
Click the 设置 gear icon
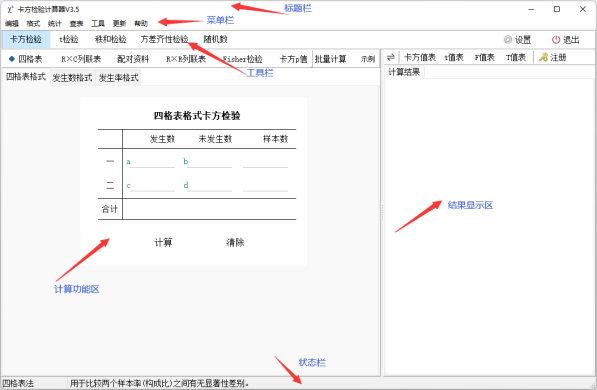point(508,40)
